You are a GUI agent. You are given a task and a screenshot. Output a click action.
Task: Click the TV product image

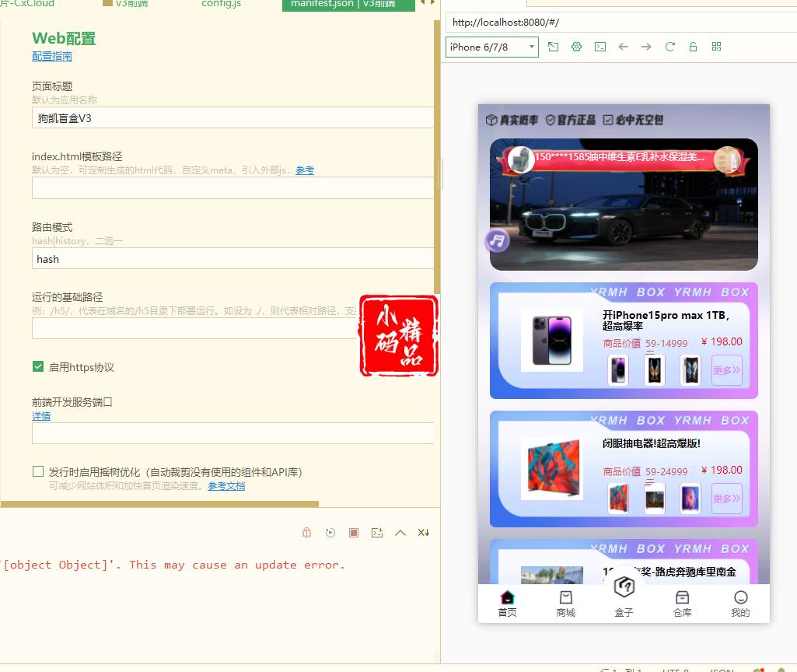[552, 469]
